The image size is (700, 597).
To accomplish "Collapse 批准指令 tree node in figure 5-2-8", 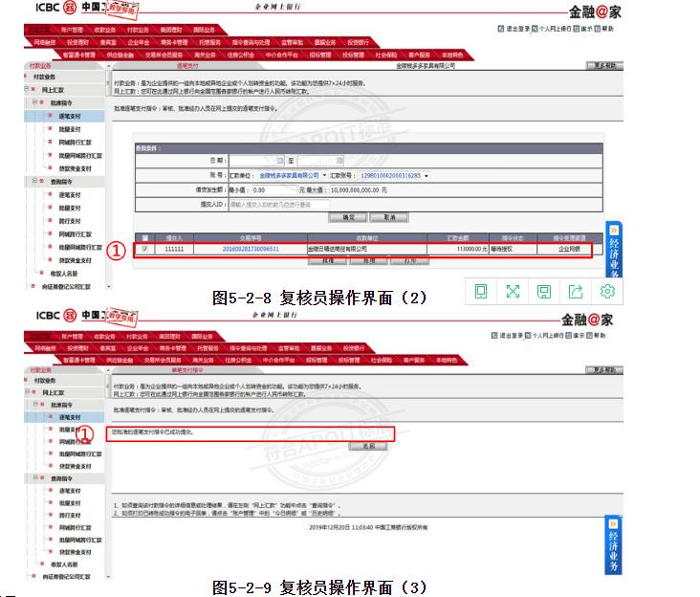I will [34, 102].
